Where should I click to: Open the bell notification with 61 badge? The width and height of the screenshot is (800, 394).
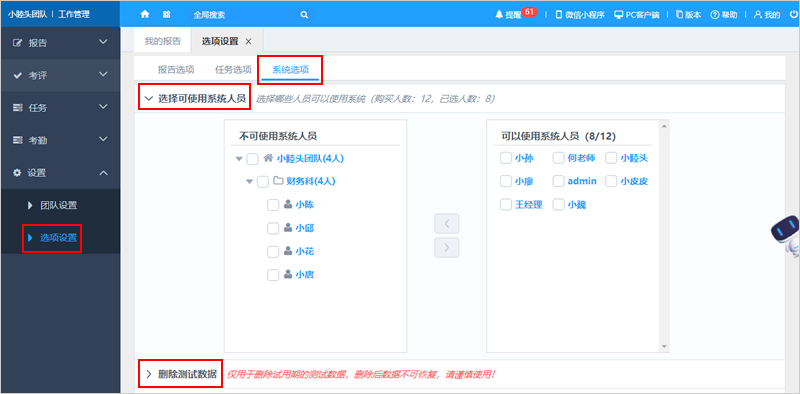click(x=515, y=14)
